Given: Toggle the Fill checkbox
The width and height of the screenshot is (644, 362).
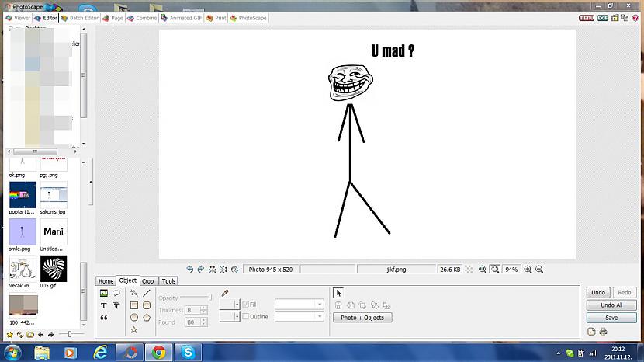Looking at the screenshot, I should (x=246, y=305).
